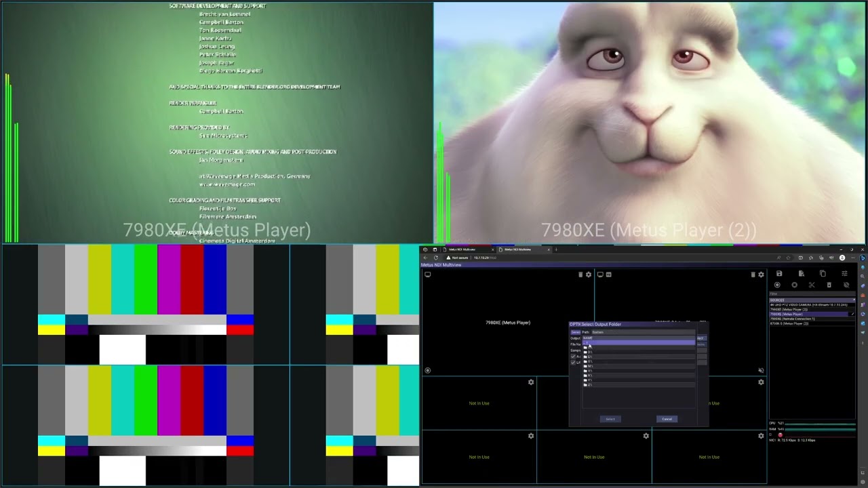
Task: Click the save-as file icon in right panel
Action: tap(802, 274)
